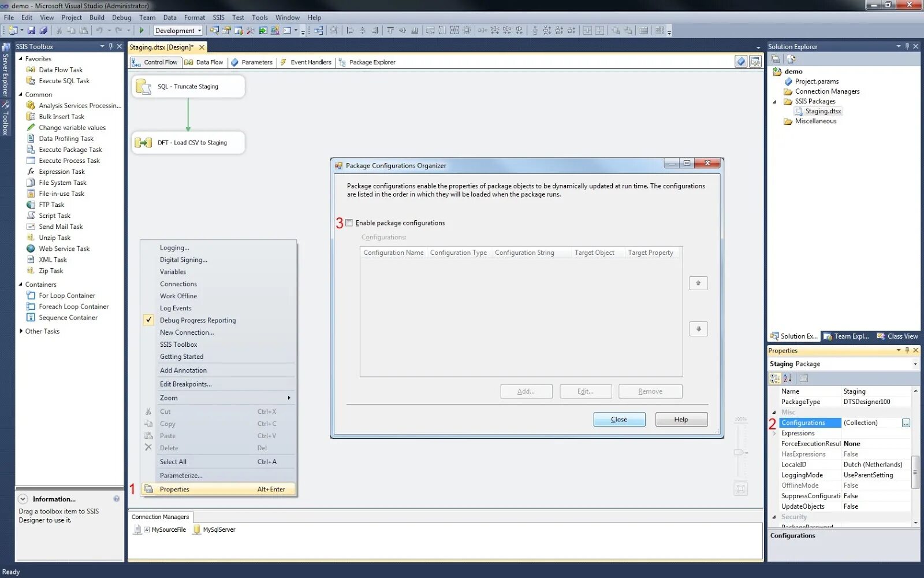
Task: Expand the Expressions property row
Action: (x=774, y=433)
